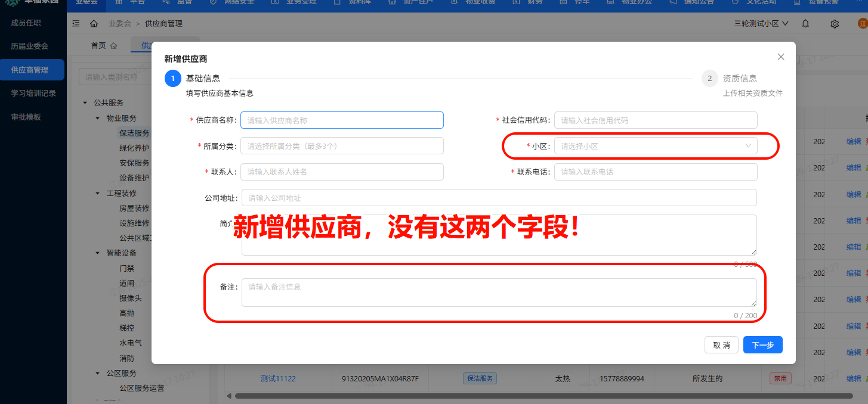Click the home icon in the breadcrumb
This screenshot has width=868, height=404.
(92, 23)
